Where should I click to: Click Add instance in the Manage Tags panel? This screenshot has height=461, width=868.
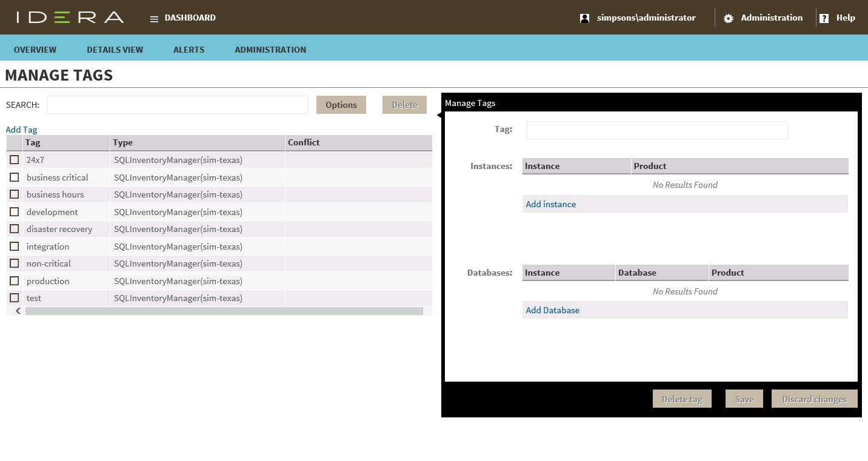coord(550,204)
